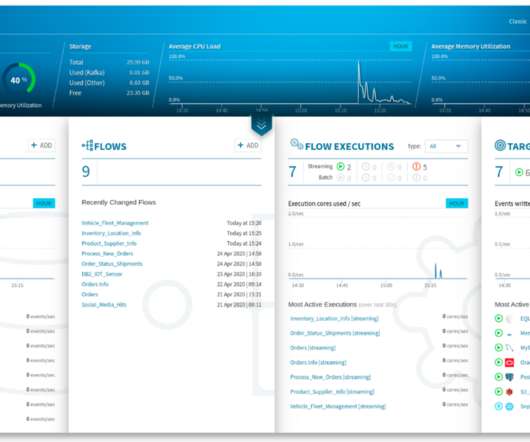The width and height of the screenshot is (530, 442).
Task: Click PostgreSQL elephant target logo
Action: click(509, 377)
